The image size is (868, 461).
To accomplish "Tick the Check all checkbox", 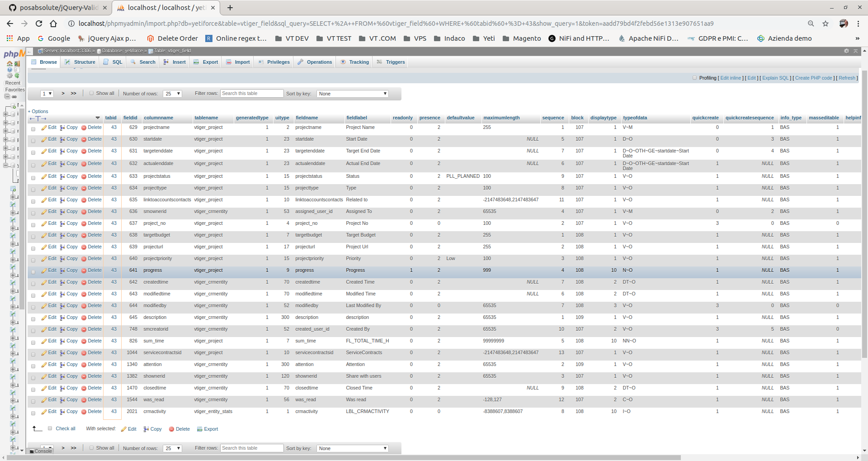I will tap(50, 428).
